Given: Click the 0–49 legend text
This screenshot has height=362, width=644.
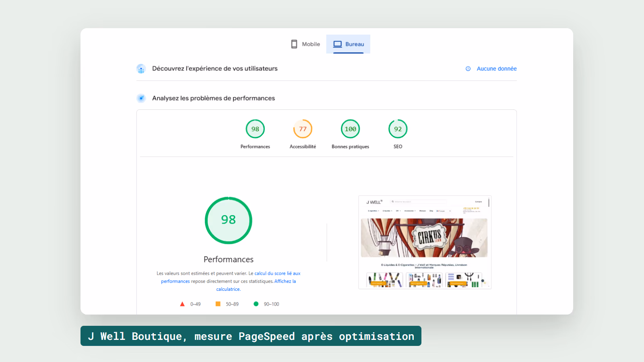Looking at the screenshot, I should 196,304.
